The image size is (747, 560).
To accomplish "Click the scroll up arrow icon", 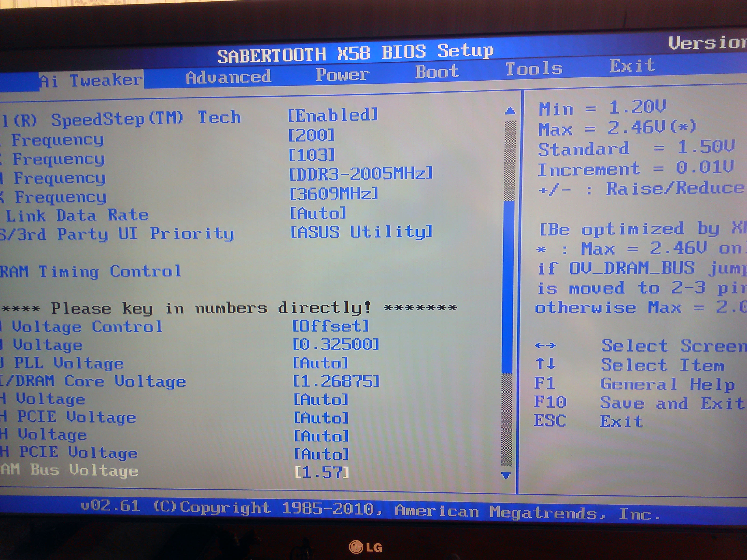I will pos(510,111).
